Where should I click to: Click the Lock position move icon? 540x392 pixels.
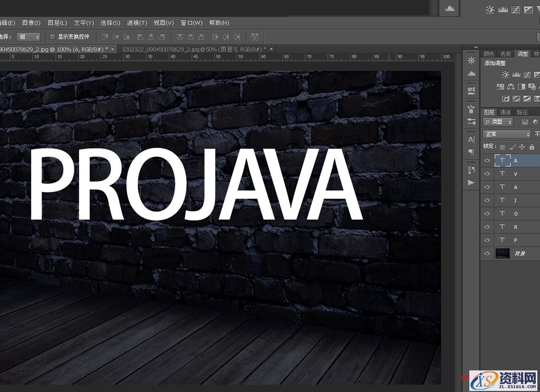click(x=522, y=147)
